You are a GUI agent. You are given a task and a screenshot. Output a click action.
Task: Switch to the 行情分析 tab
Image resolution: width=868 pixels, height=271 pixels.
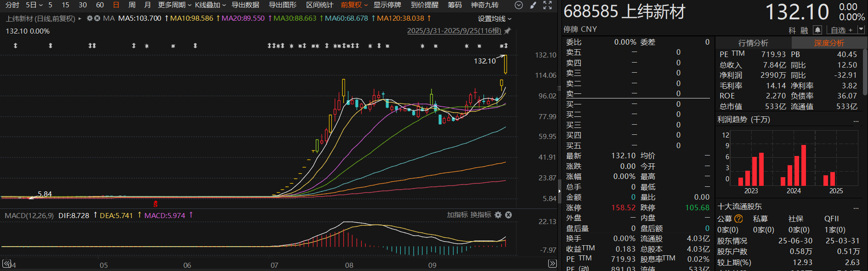pyautogui.click(x=753, y=43)
